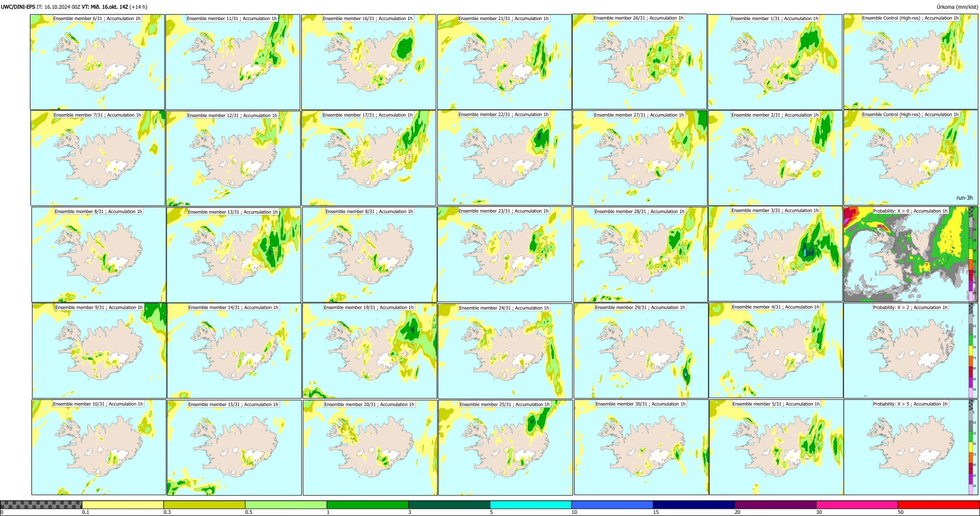The width and height of the screenshot is (980, 516).
Task: Select the Ensemble member 27/31 map
Action: (640, 158)
